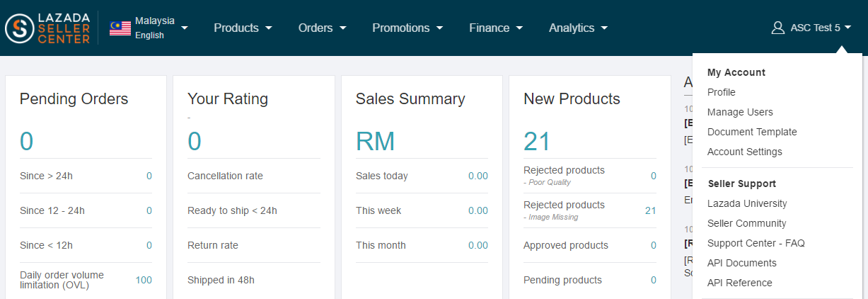Choose Manage Users in the menu
Viewport: 868px width, 299px height.
740,112
